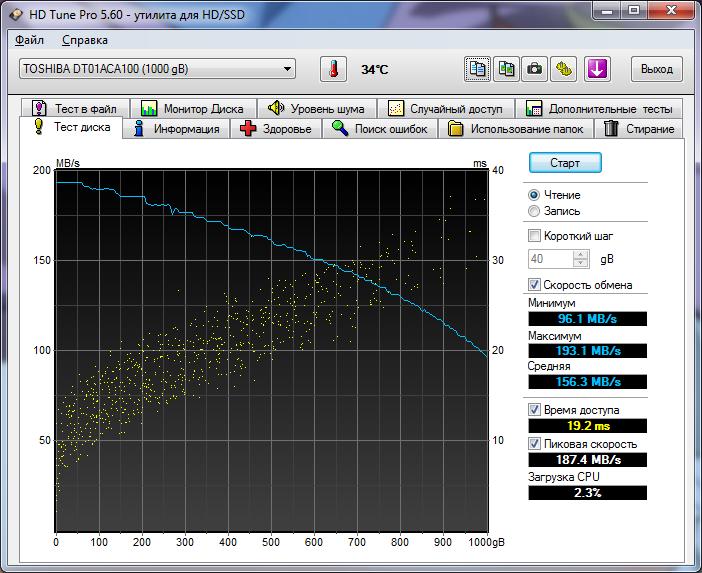
Task: Open the Поиск ошибок magnifier tab
Action: pos(379,129)
